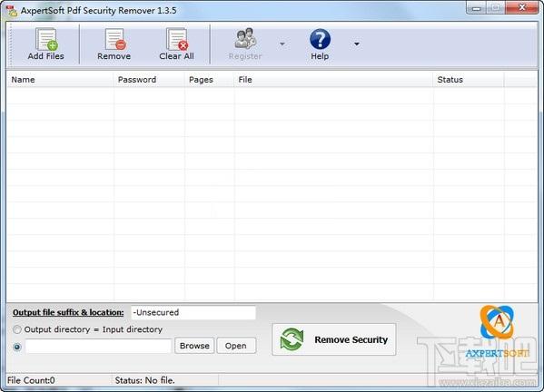Viewport: 544px width, 392px height.
Task: Select the Status column header
Action: (x=469, y=80)
